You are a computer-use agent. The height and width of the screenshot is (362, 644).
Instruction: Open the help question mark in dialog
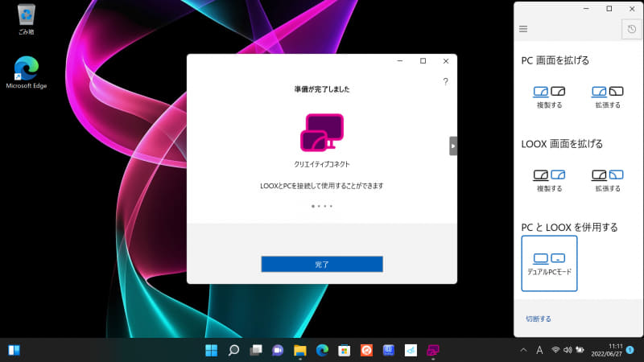[446, 81]
